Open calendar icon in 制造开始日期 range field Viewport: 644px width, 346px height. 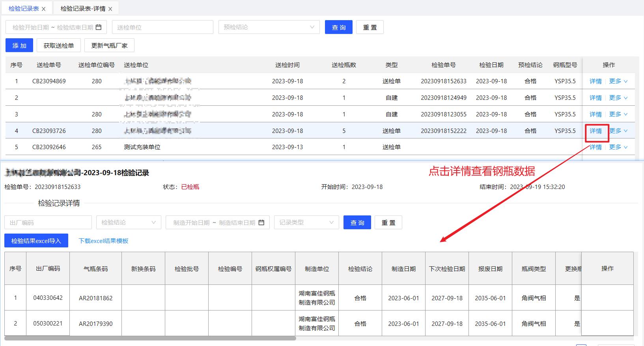pos(261,223)
